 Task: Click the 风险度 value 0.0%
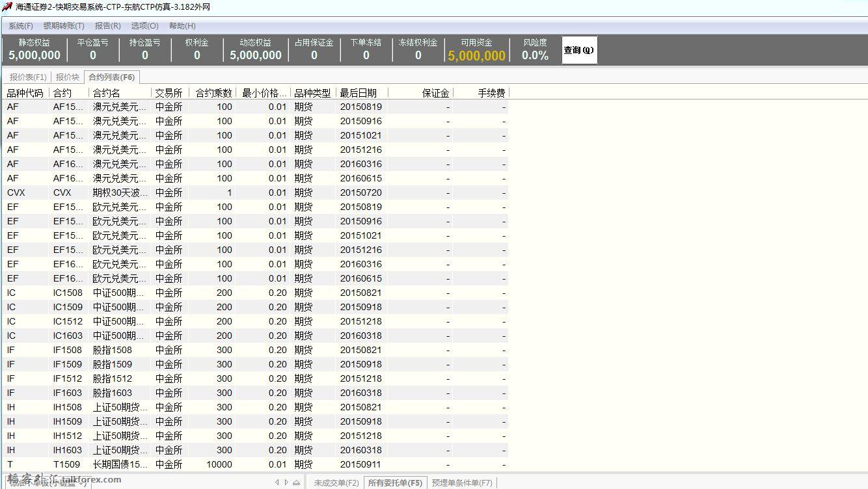click(535, 56)
